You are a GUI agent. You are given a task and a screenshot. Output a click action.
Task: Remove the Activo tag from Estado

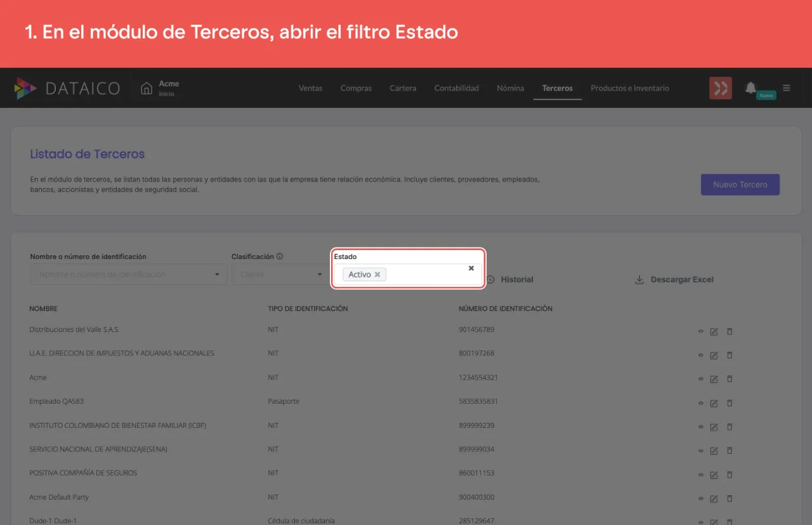point(377,274)
